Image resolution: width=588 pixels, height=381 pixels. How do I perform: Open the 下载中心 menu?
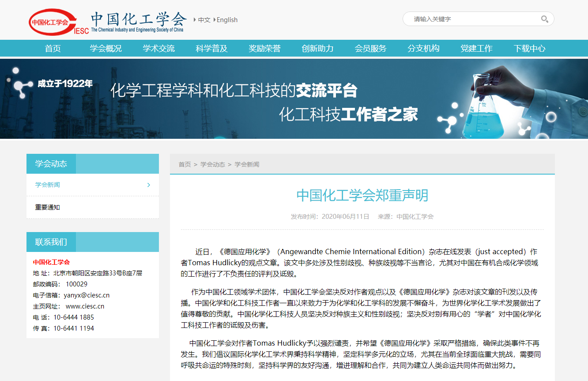pos(530,49)
